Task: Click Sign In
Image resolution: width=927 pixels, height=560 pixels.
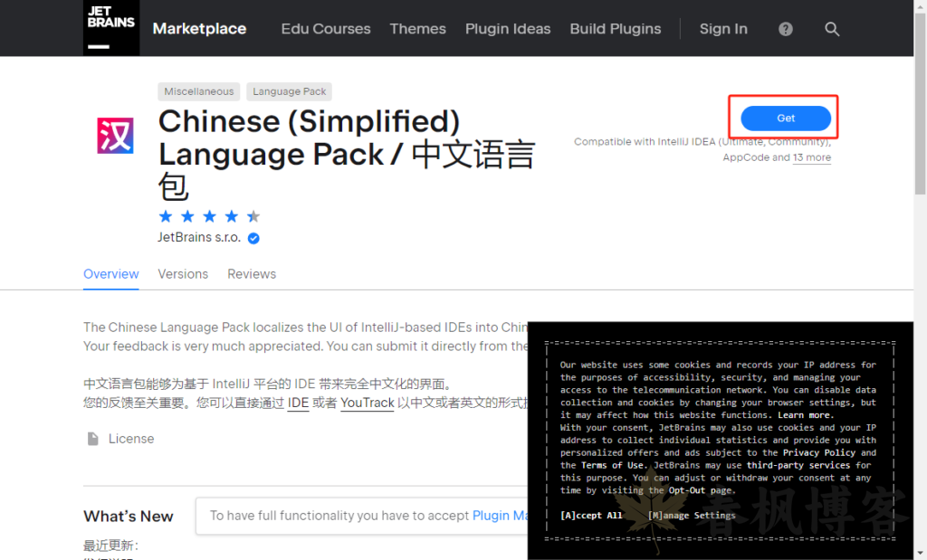Action: pyautogui.click(x=723, y=29)
